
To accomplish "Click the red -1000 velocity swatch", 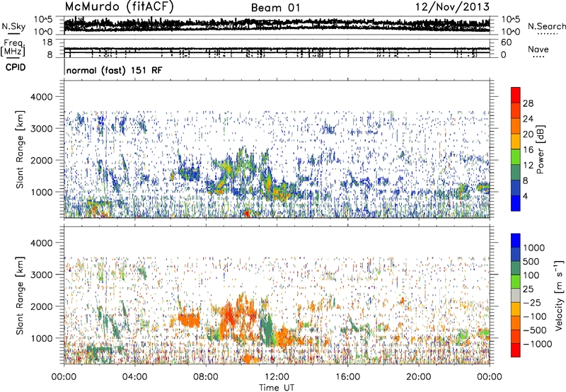I will click(x=516, y=350).
